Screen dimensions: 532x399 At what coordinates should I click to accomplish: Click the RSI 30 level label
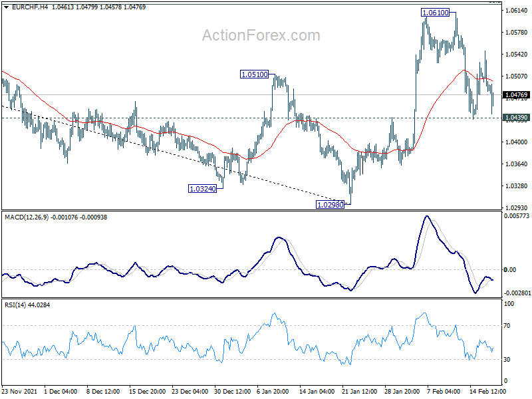coord(507,359)
